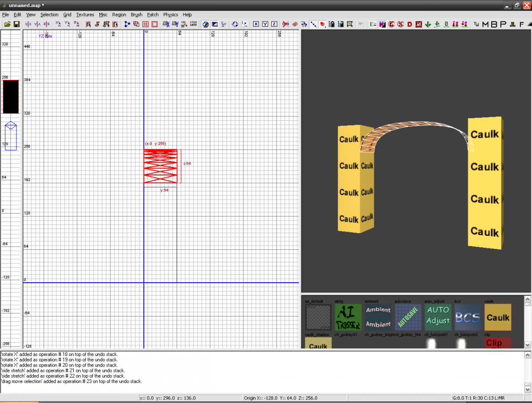Click the cycle layer toolbar icon
Screen dimensions: 532x403
coord(193,24)
